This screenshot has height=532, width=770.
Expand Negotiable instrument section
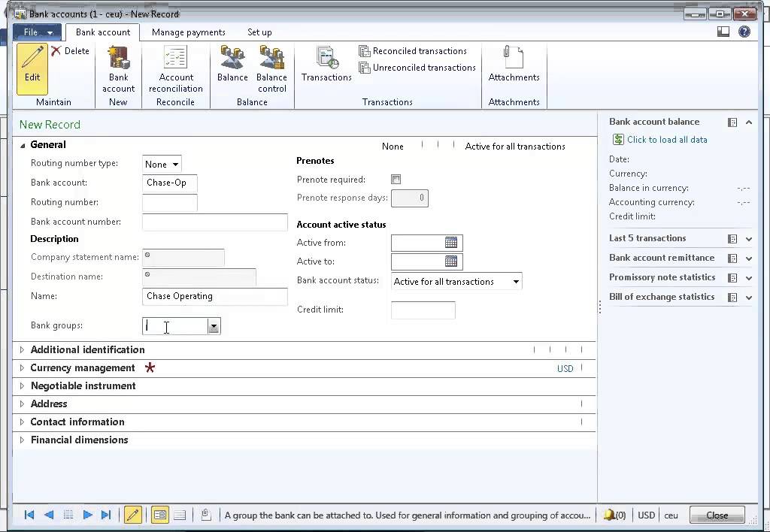pyautogui.click(x=22, y=385)
